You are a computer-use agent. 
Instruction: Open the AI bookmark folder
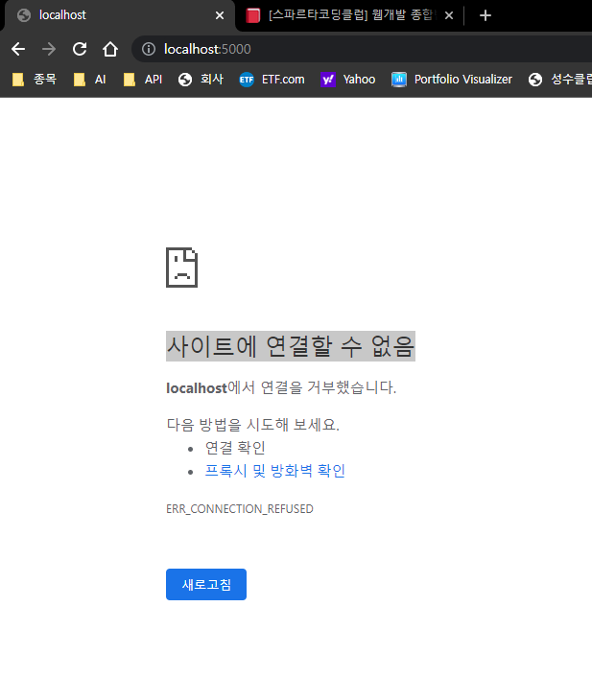tap(90, 80)
